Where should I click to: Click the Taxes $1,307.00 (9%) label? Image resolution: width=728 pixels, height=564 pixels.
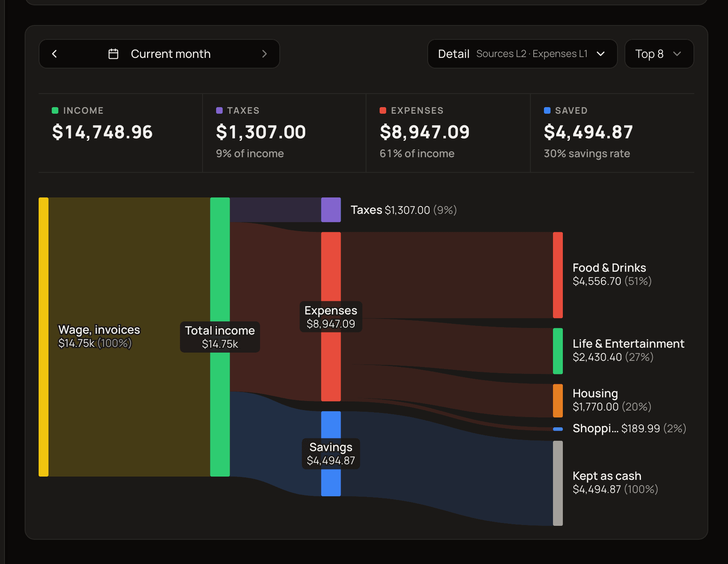click(x=404, y=210)
